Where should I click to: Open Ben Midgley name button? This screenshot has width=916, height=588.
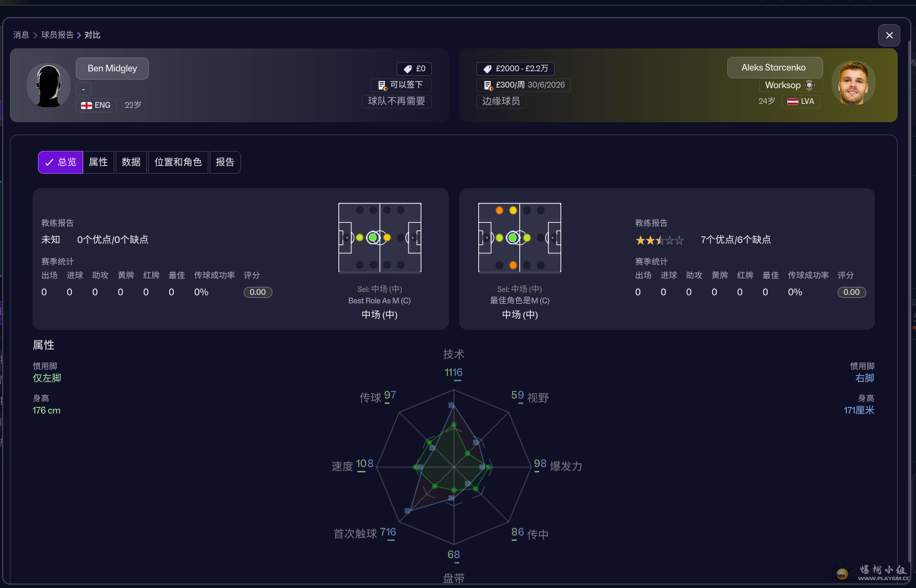pyautogui.click(x=112, y=69)
